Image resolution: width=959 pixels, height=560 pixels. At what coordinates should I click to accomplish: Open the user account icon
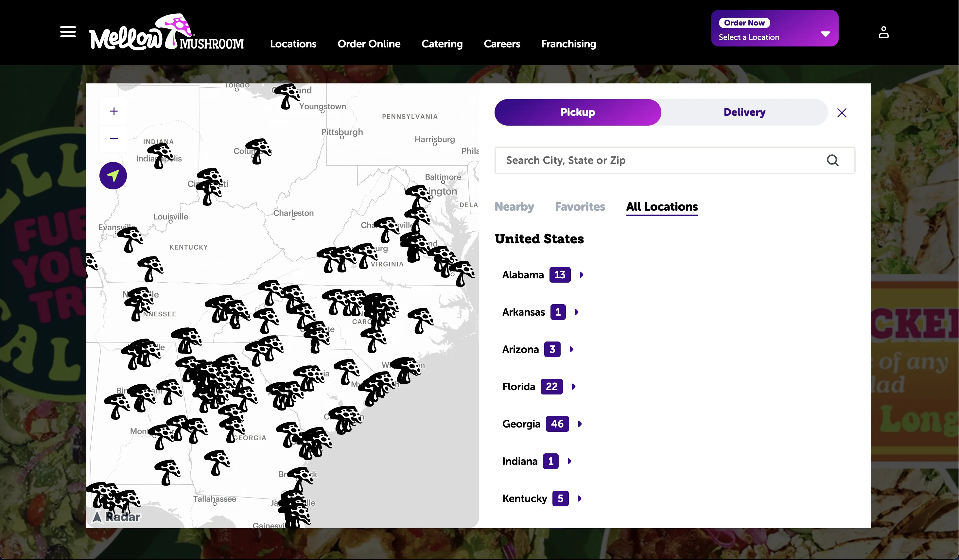click(883, 32)
